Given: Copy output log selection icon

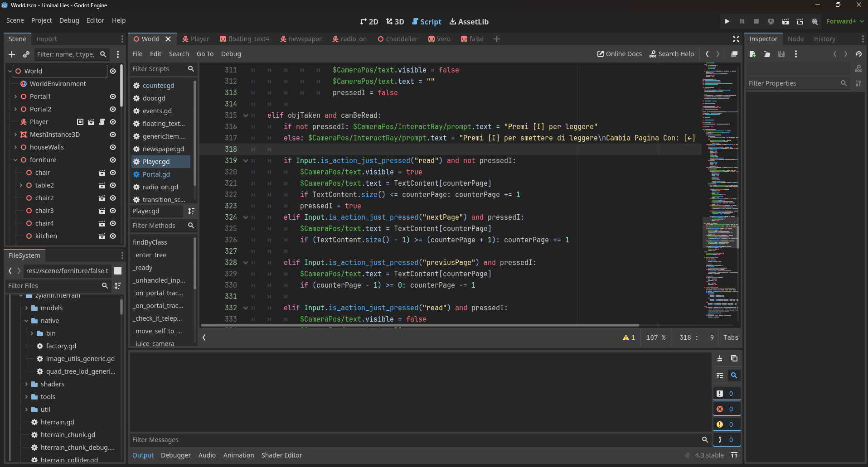Looking at the screenshot, I should (x=734, y=358).
